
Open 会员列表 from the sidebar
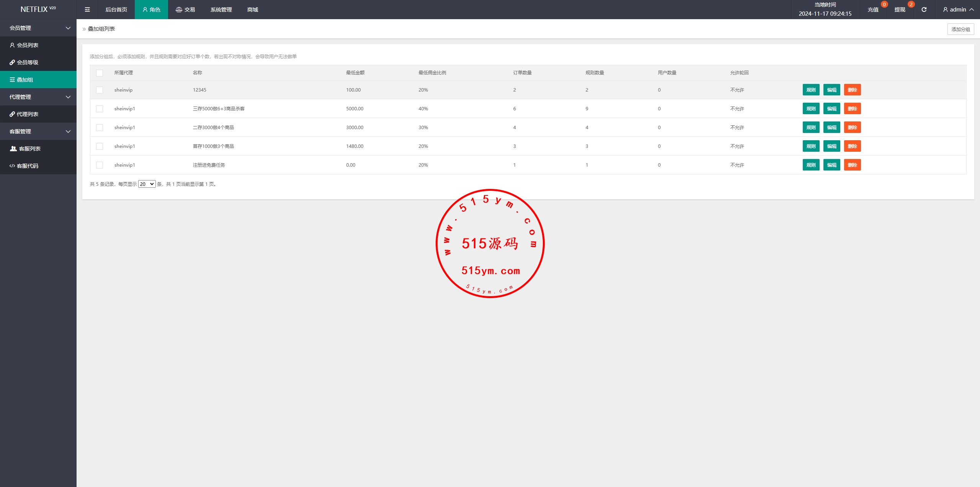coord(28,45)
